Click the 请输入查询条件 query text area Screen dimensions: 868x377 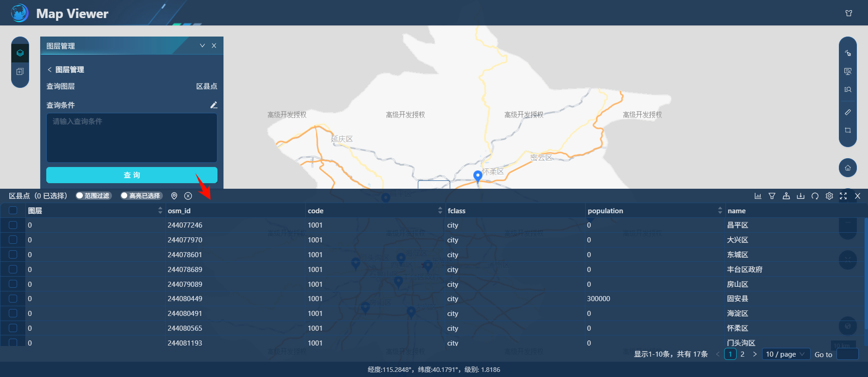coord(132,138)
